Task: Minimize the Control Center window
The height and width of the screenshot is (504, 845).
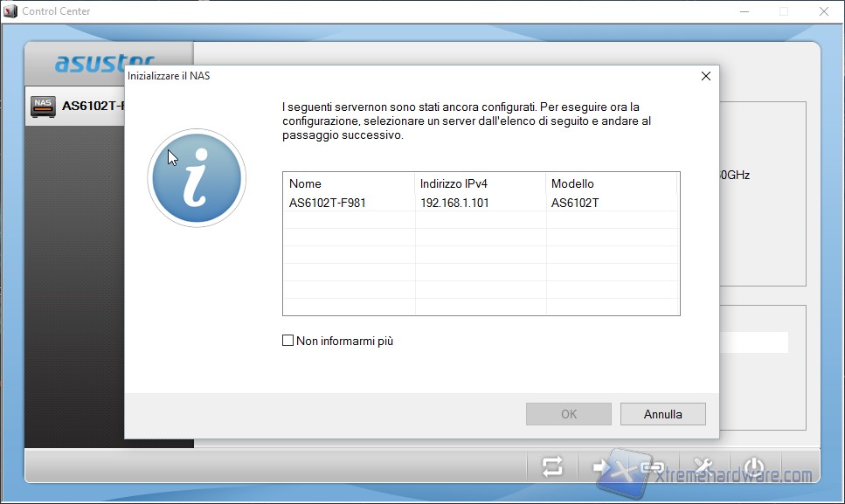Action: pos(744,11)
